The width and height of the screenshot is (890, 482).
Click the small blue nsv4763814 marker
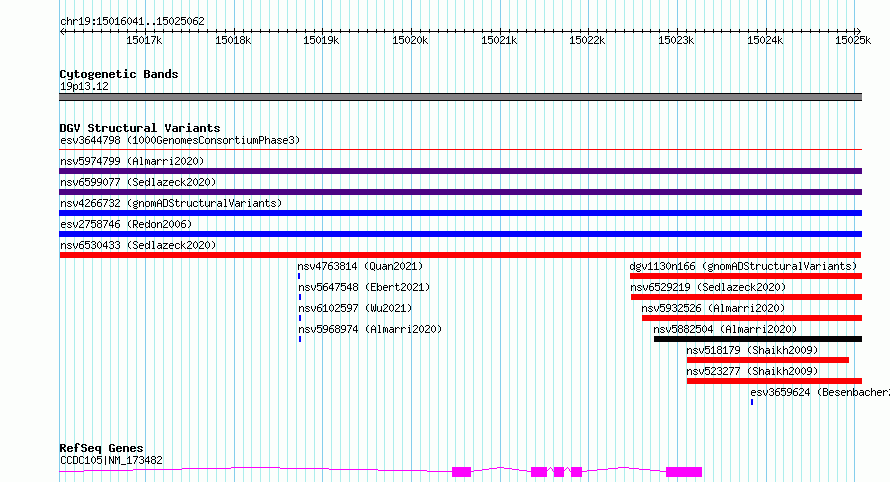pyautogui.click(x=299, y=276)
